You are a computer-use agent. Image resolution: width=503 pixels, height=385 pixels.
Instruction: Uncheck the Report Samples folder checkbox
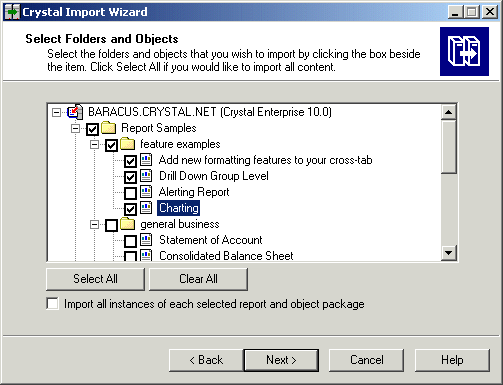(x=92, y=129)
